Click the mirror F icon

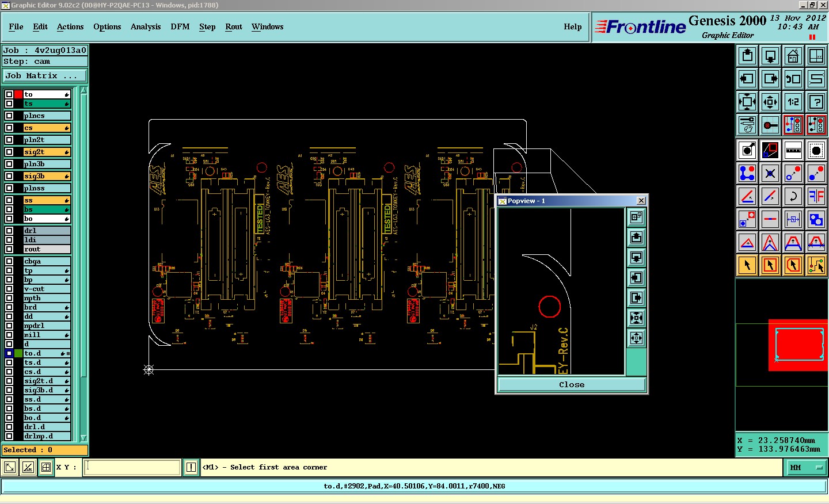(x=816, y=196)
